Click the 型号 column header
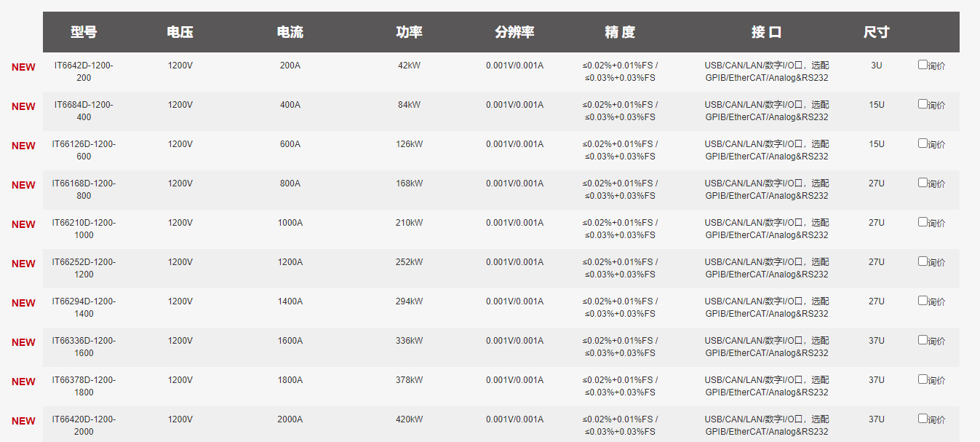Screen dimensions: 980x442 tap(84, 32)
